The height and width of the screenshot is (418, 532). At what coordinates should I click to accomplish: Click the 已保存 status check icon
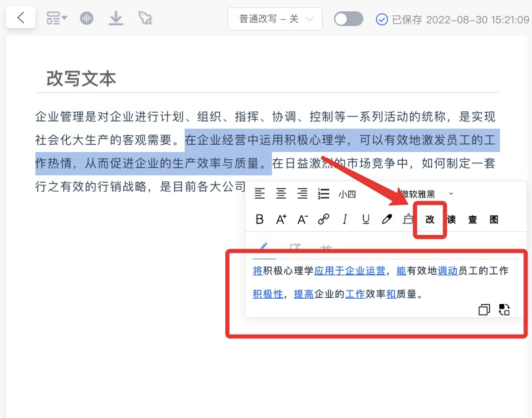pos(382,19)
